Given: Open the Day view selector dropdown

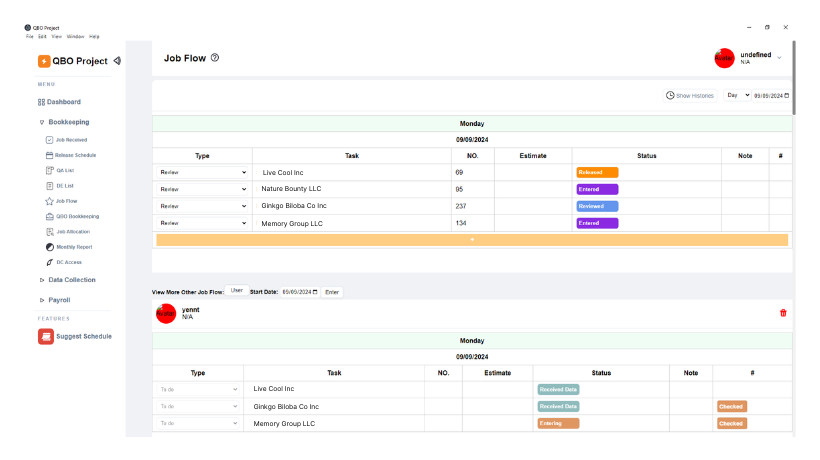Looking at the screenshot, I should click(737, 95).
